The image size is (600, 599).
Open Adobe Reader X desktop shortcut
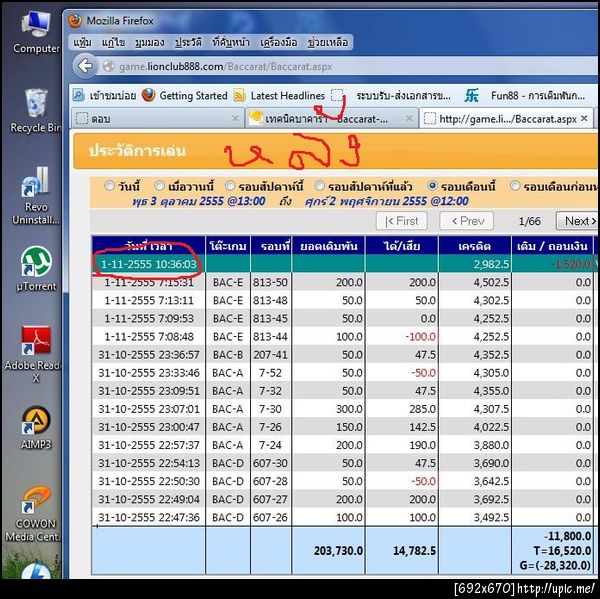(x=34, y=354)
